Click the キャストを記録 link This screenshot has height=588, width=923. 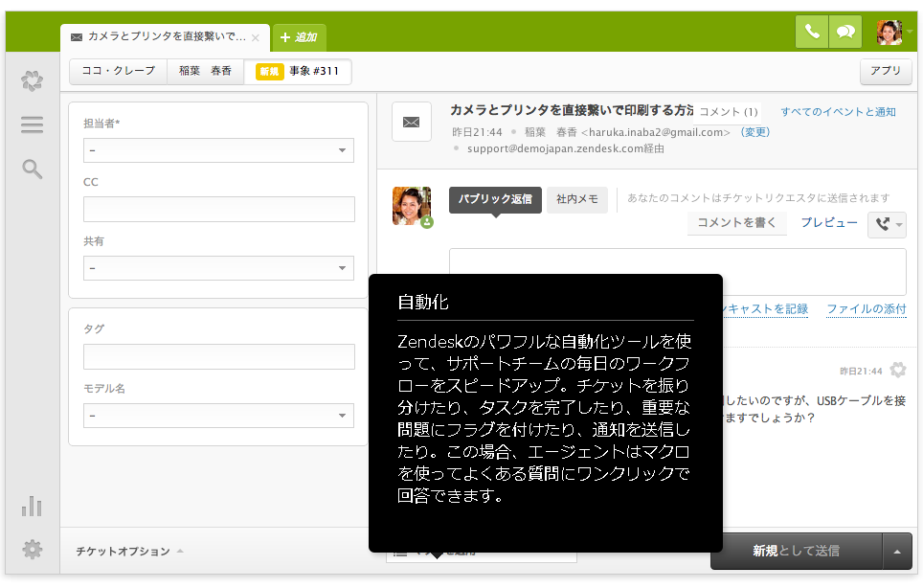768,309
